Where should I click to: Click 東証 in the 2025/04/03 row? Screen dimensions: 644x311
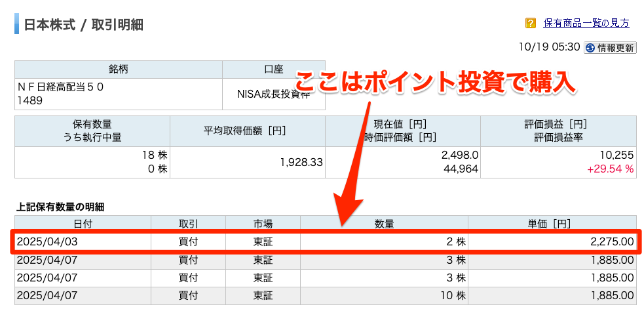tap(263, 242)
